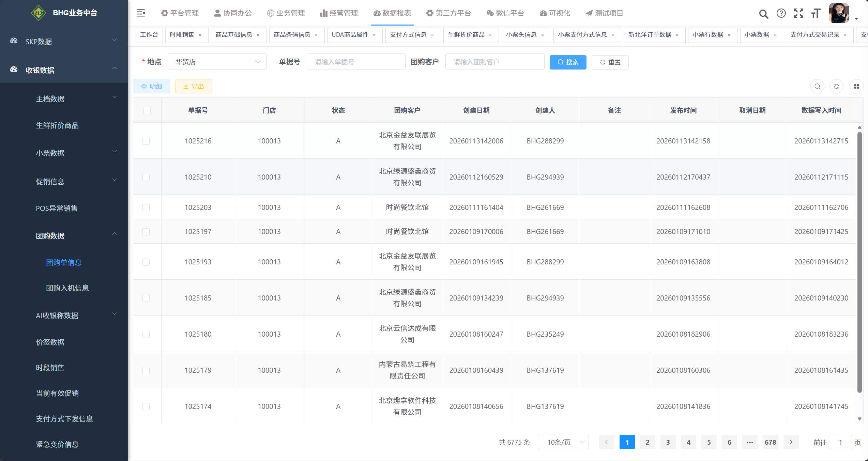
Task: Open column settings grid icon
Action: (x=856, y=86)
